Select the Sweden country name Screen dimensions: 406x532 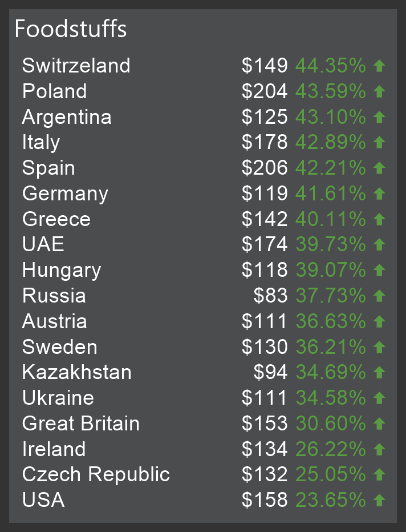click(60, 347)
